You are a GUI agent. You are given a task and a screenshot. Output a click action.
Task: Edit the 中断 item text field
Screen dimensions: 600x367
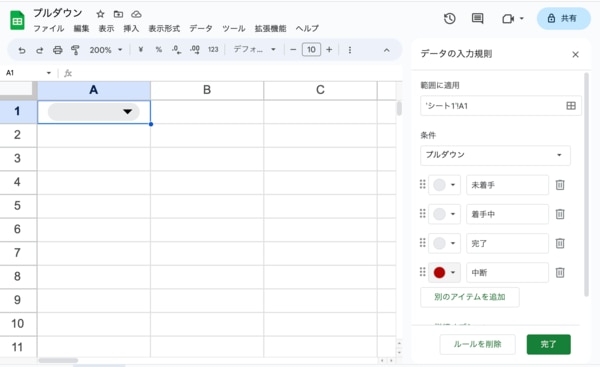pyautogui.click(x=507, y=272)
